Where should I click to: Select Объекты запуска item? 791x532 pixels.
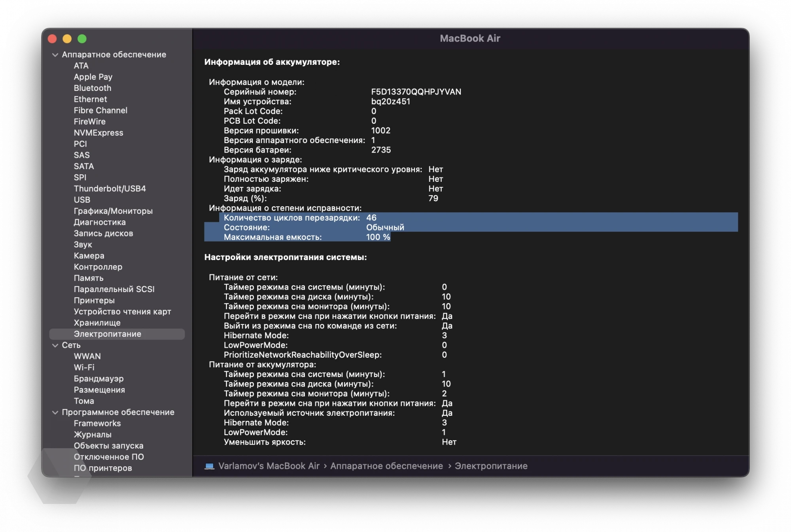point(108,446)
